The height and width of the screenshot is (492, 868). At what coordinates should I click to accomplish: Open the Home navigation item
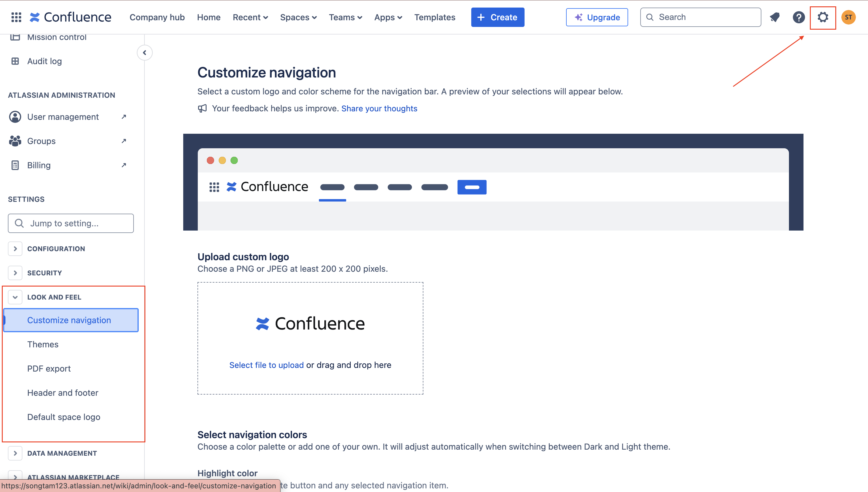tap(208, 17)
